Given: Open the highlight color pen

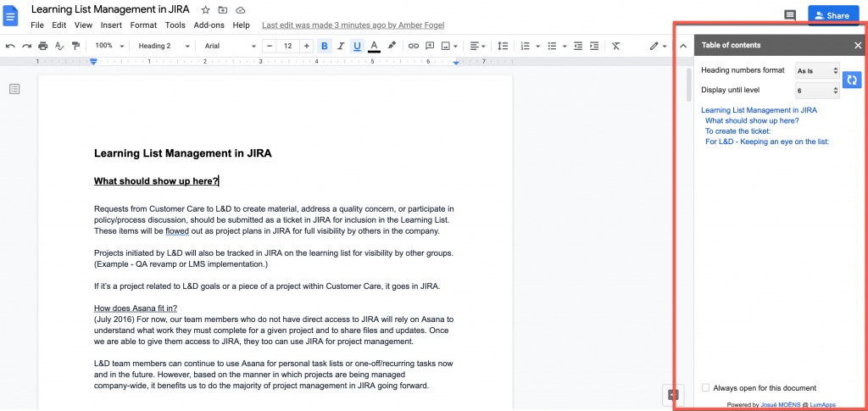Looking at the screenshot, I should [x=392, y=46].
